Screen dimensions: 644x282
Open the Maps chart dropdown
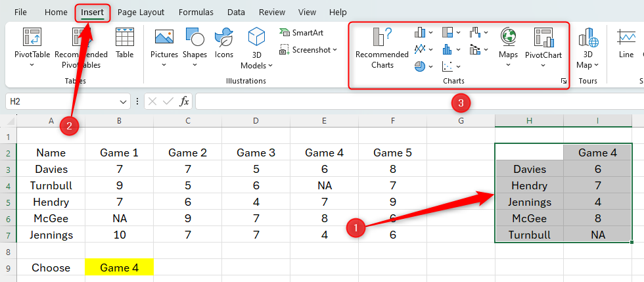pos(508,65)
